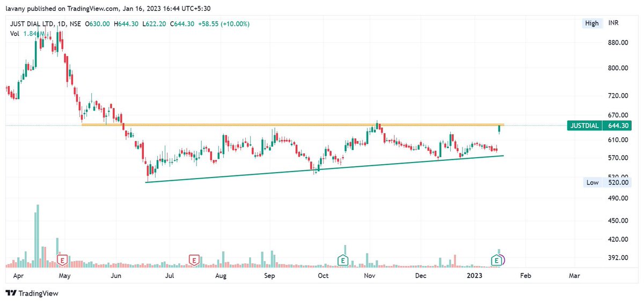This screenshot has height=303, width=644.
Task: Click the 392.00 price axis label
Action: (618, 257)
